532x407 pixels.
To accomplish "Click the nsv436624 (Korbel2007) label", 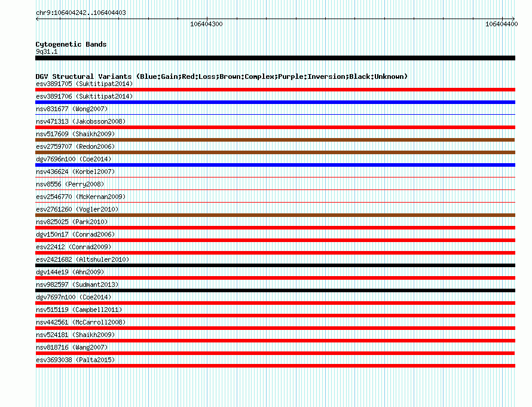I will 75,172.
